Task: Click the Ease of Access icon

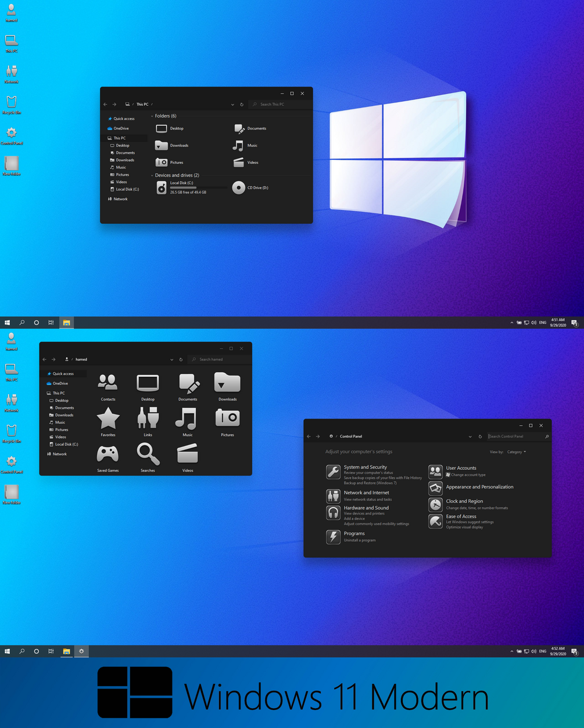Action: click(436, 521)
